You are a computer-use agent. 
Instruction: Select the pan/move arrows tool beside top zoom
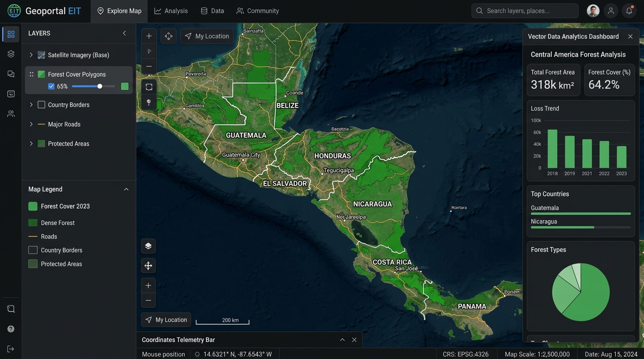tap(168, 36)
